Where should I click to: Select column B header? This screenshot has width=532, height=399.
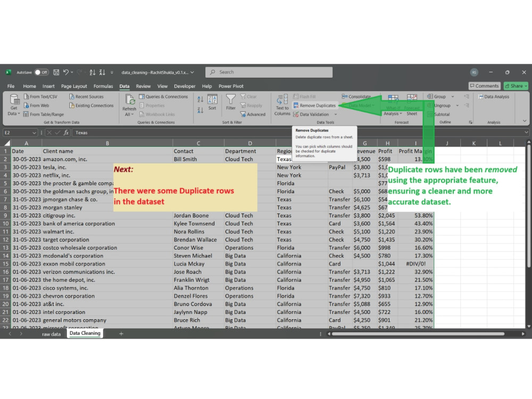point(107,143)
